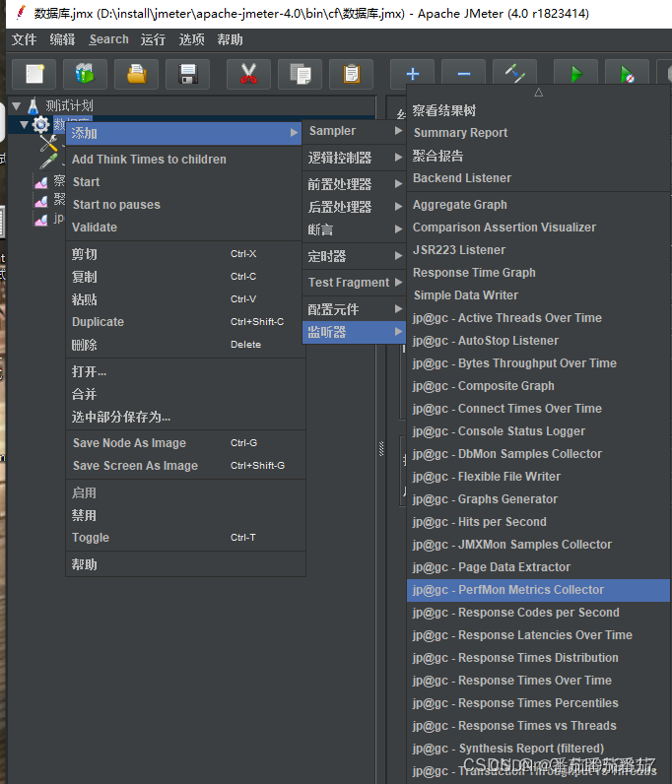Add jp@gc - PerfMon Metrics Collector
The width and height of the screenshot is (672, 784).
tap(538, 590)
